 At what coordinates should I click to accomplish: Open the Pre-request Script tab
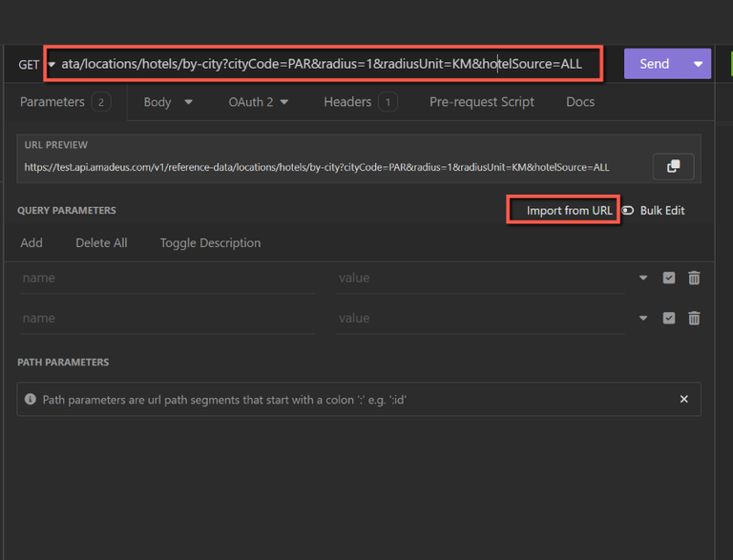coord(481,102)
